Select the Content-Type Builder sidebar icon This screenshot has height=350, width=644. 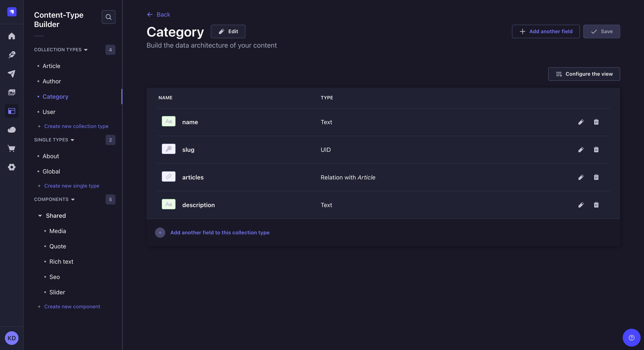tap(11, 111)
